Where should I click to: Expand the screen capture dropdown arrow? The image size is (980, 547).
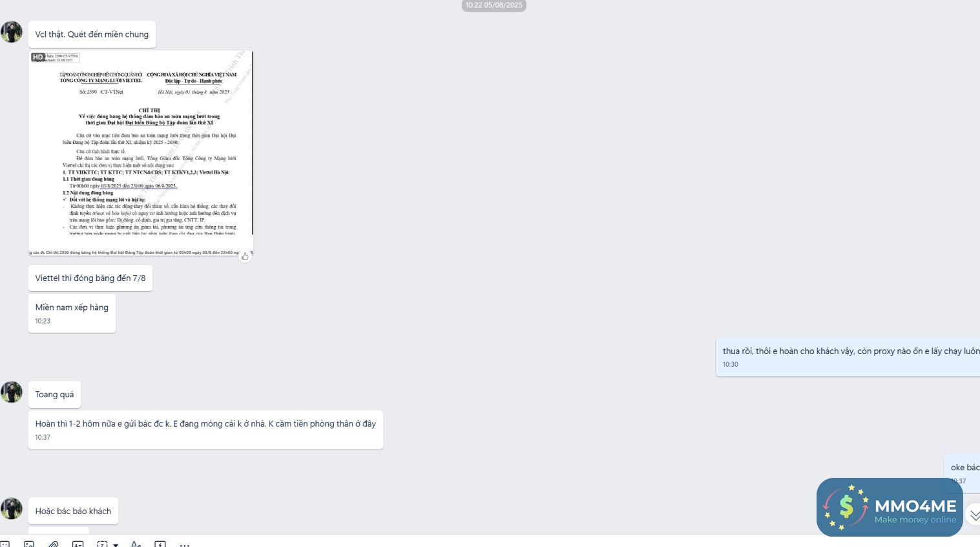pos(116,545)
